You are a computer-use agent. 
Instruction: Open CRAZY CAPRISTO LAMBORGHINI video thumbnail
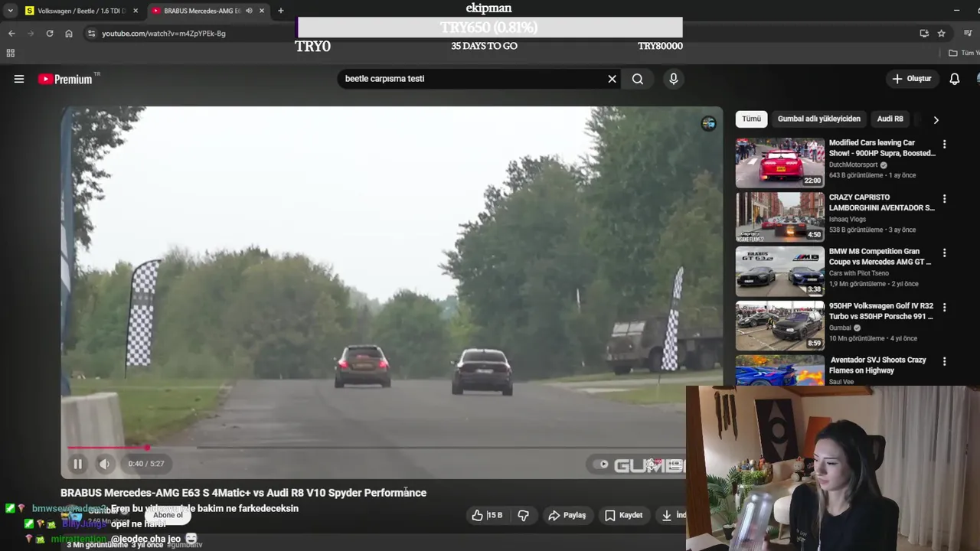tap(780, 217)
